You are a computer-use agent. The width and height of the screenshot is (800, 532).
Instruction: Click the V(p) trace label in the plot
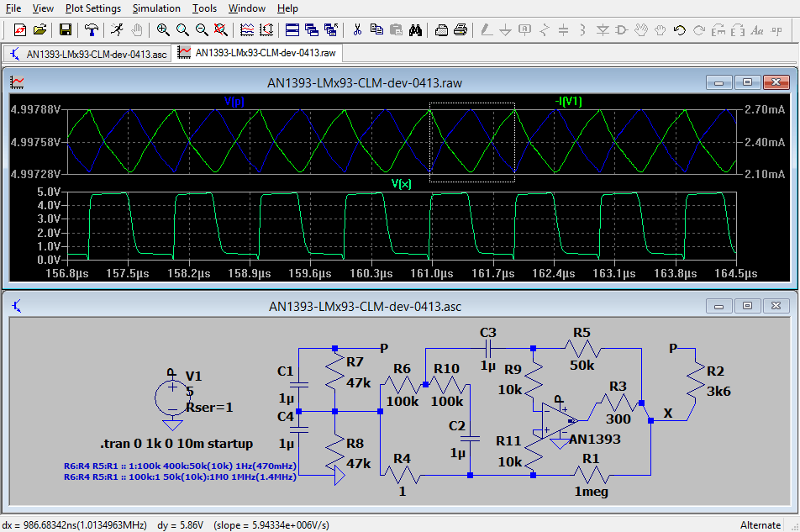[234, 102]
